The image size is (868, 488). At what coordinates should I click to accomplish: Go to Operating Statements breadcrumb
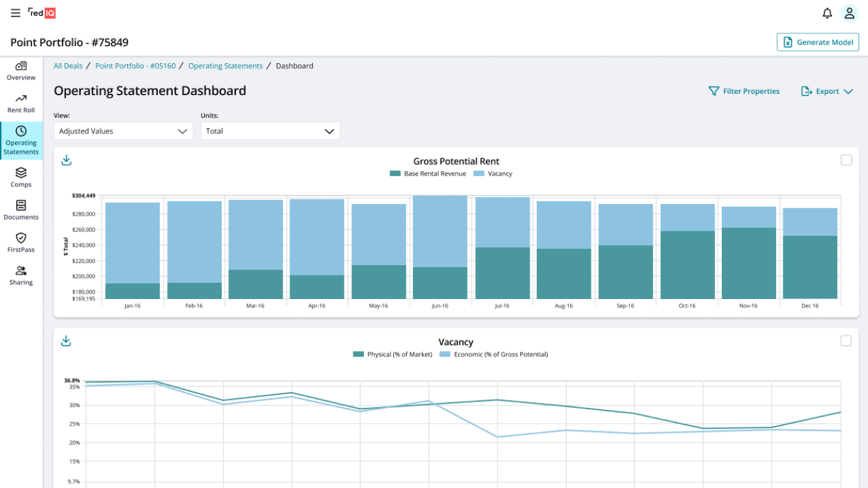(x=226, y=66)
